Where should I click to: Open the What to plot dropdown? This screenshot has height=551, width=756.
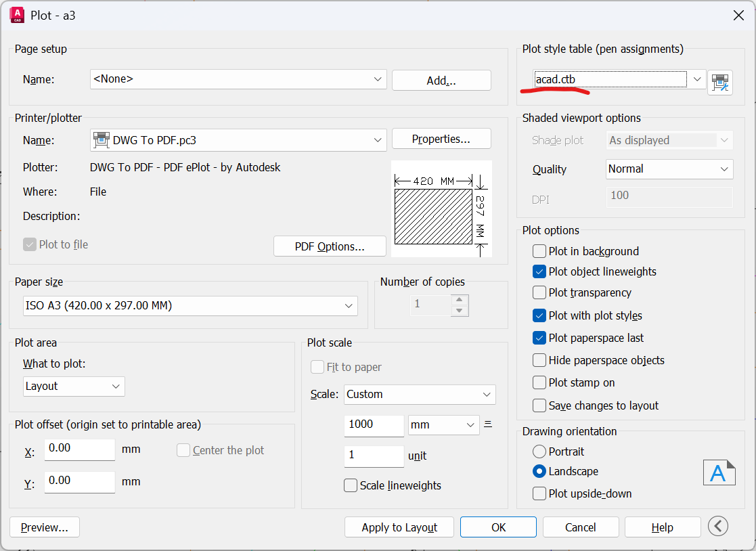[115, 386]
